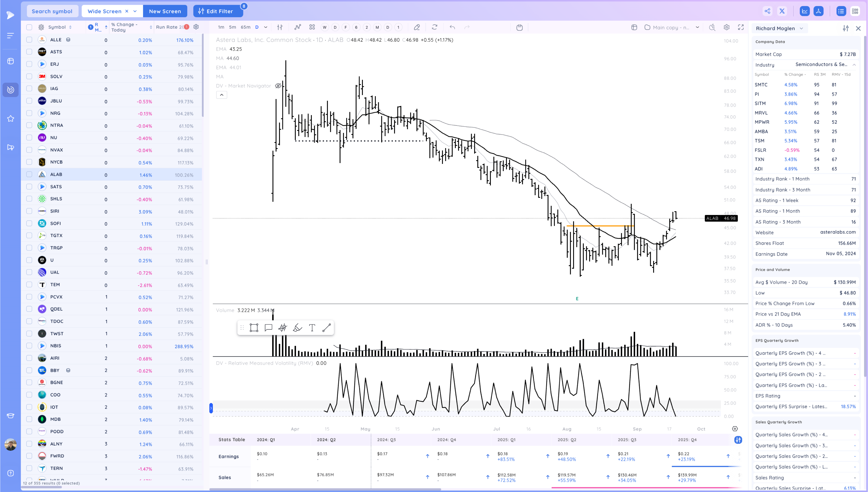Screen dimensions: 868x492
Task: Collapse the Industry peers section
Action: [x=854, y=64]
